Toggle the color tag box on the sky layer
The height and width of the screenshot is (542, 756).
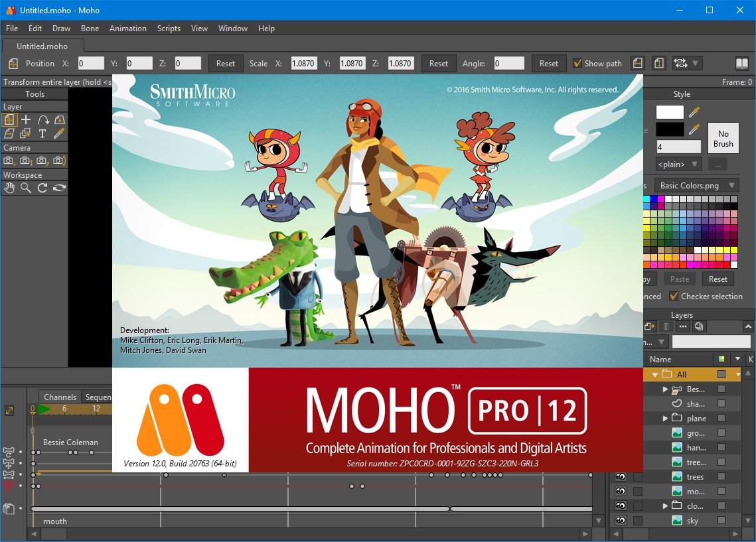(721, 520)
